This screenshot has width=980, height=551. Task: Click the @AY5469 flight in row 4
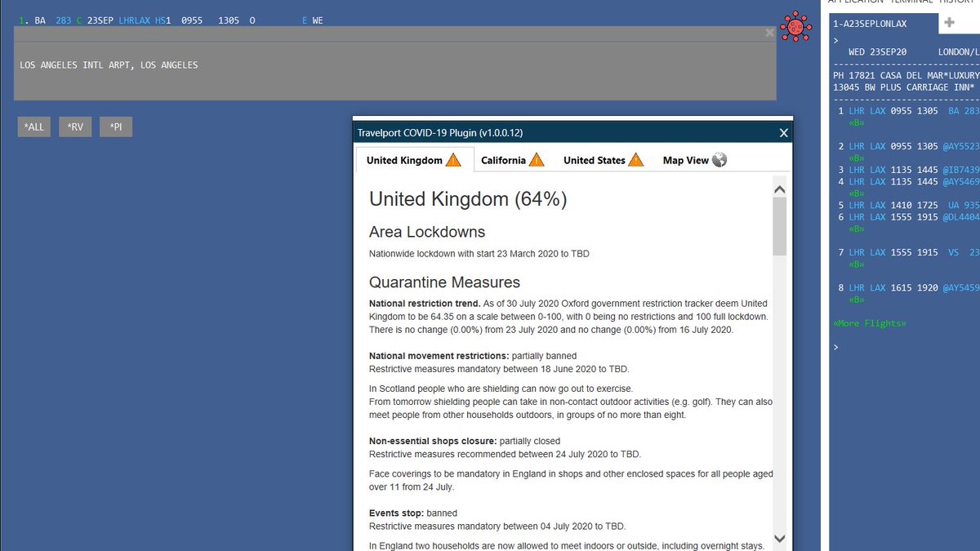961,181
